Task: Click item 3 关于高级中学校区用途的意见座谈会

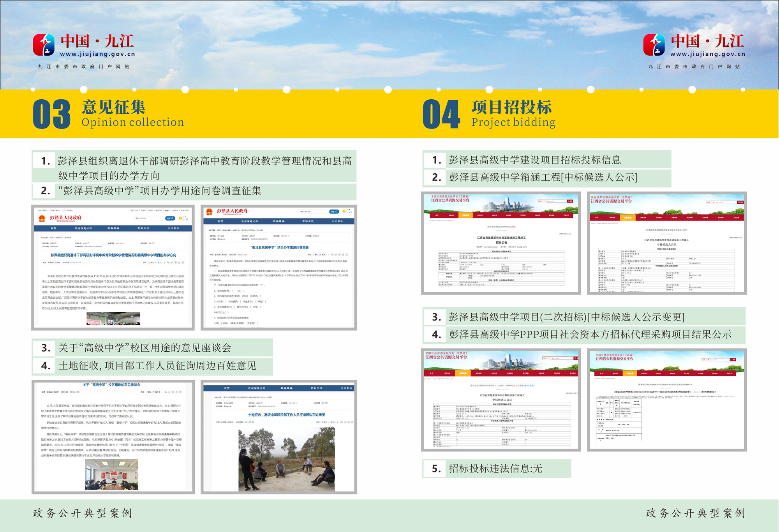Action: 145,348
